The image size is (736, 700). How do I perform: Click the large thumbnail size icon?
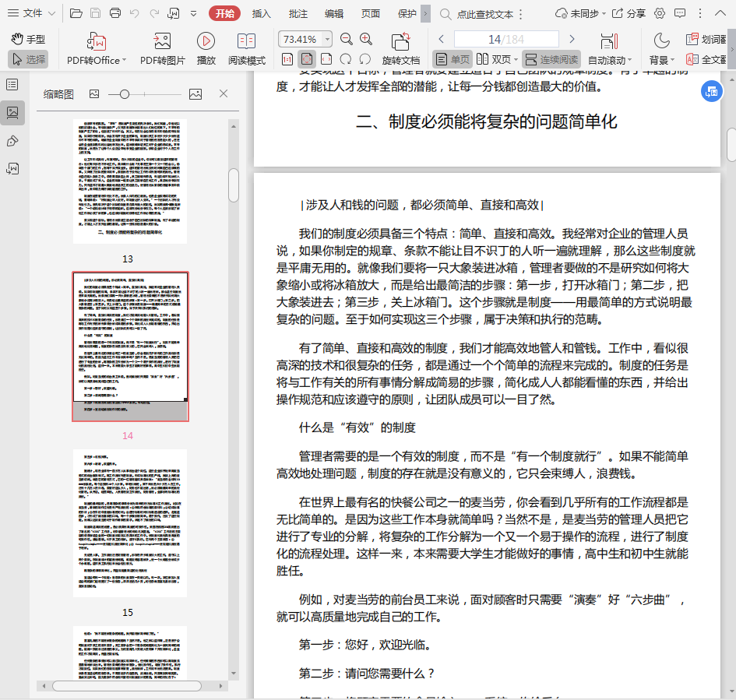tap(195, 94)
